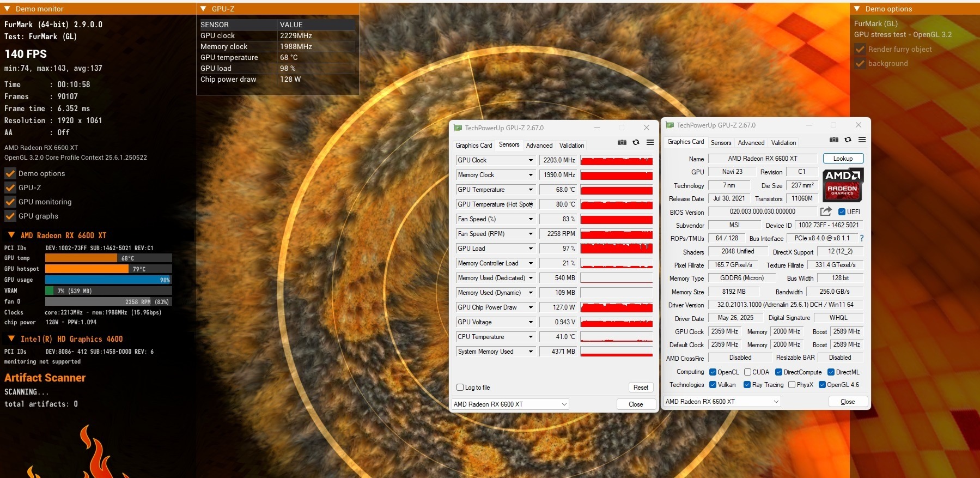
Task: Enable the Log to file checkbox
Action: point(460,388)
